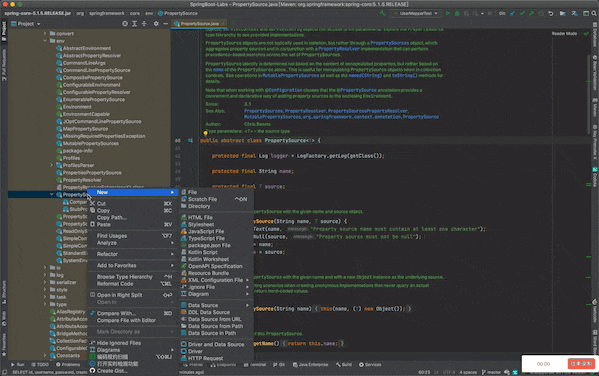The height and width of the screenshot is (376, 599).
Task: Toggle the Favorites tool window stripe button
Action: click(x=4, y=345)
